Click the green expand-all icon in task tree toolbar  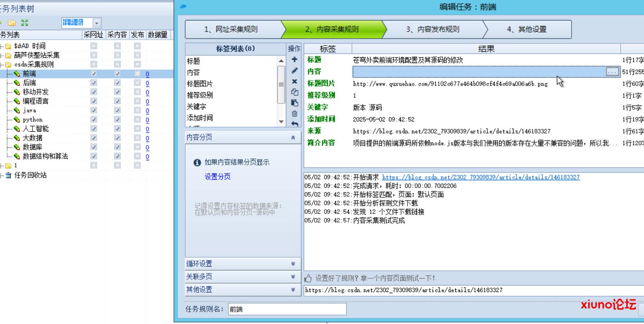click(x=25, y=23)
